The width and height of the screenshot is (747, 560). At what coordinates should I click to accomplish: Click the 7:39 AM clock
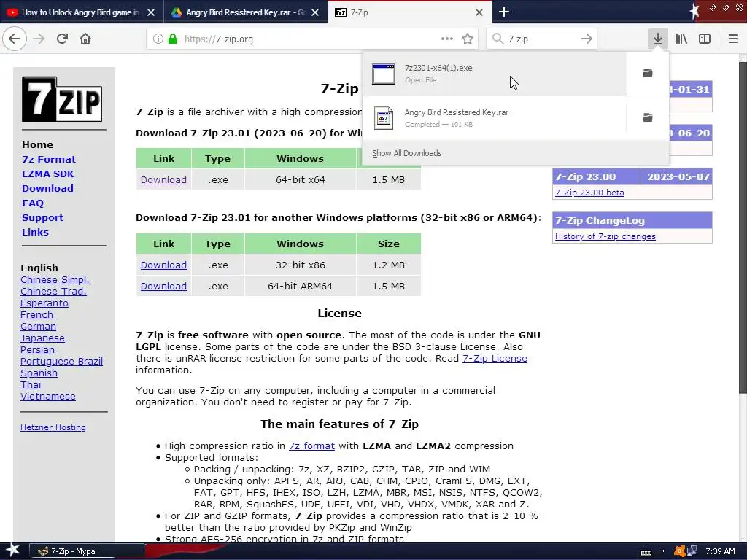[x=720, y=551]
